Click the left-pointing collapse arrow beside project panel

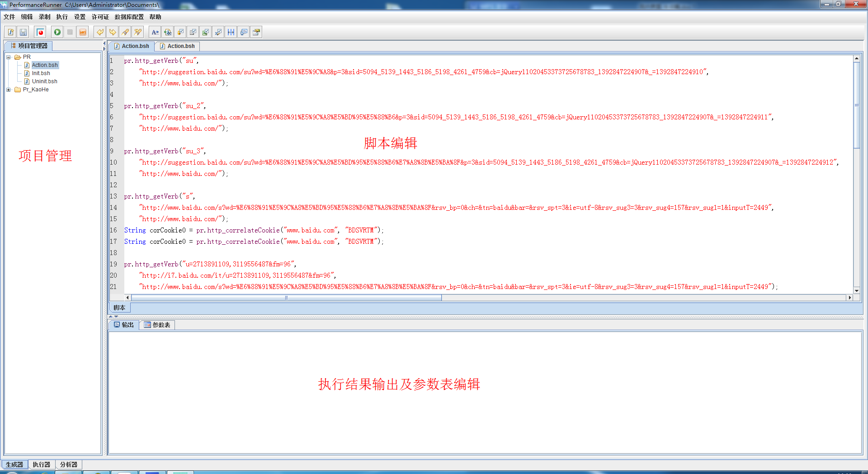(x=104, y=43)
